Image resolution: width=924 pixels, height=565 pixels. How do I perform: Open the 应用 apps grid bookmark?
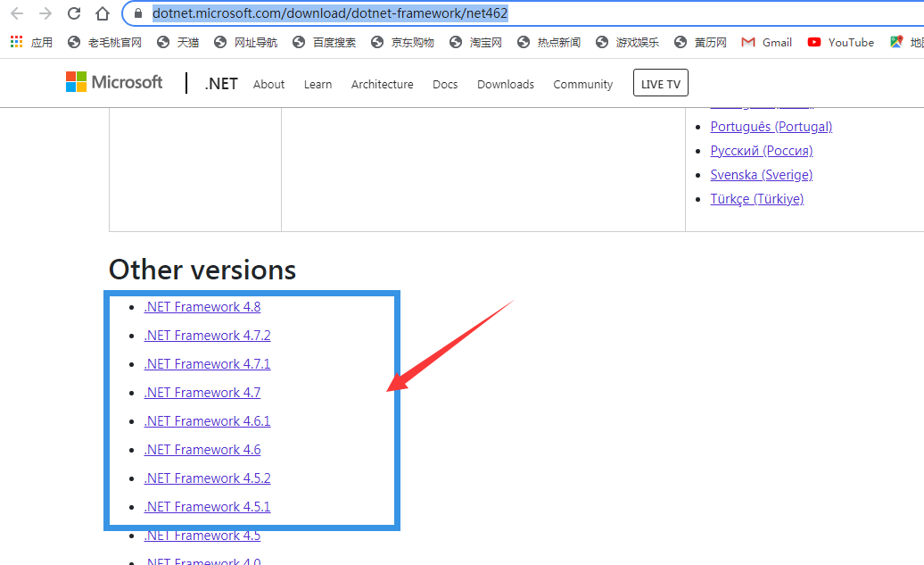tap(32, 42)
